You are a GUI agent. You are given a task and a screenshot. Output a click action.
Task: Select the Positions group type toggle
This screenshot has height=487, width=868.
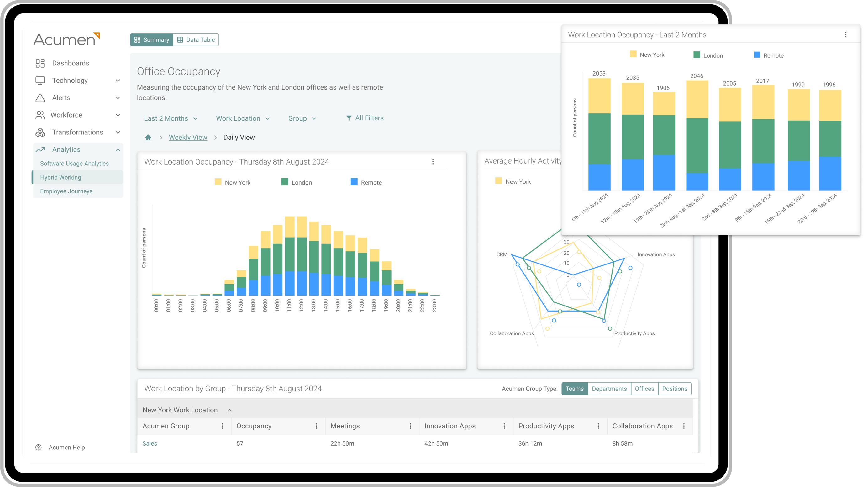pos(674,388)
